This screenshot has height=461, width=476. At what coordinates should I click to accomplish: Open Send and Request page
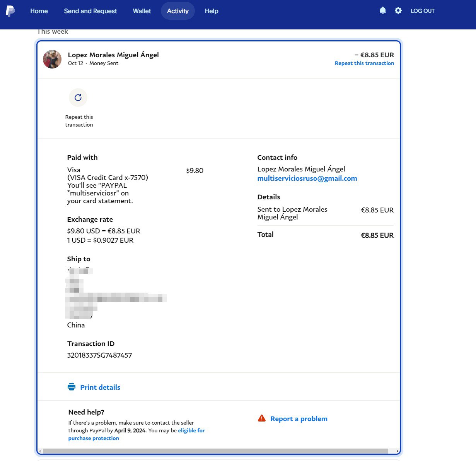[90, 11]
